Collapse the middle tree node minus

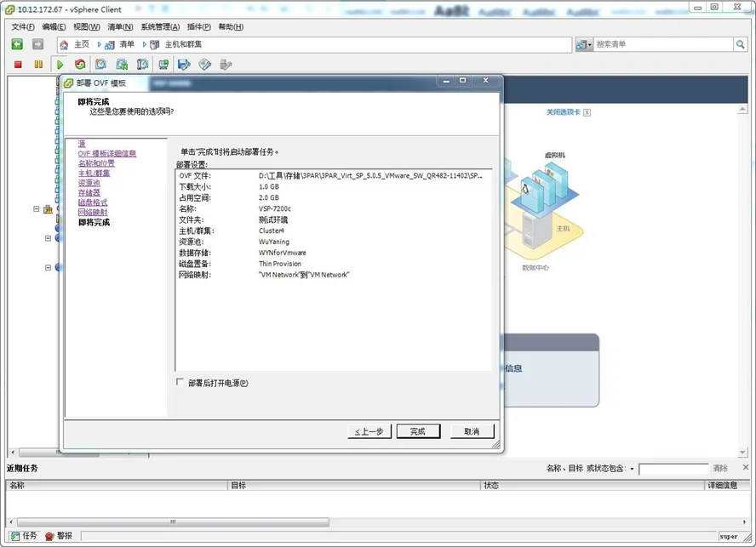click(48, 238)
